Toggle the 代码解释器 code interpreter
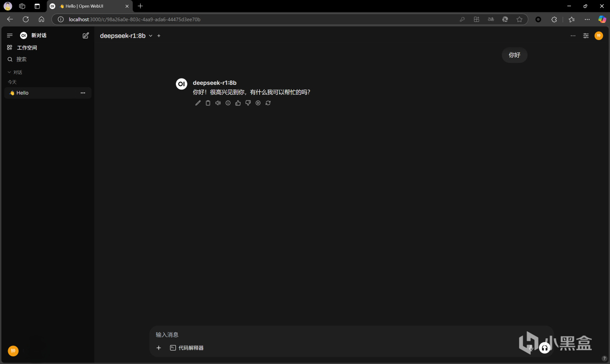Screen dimensions: 610x364 pos(187,348)
